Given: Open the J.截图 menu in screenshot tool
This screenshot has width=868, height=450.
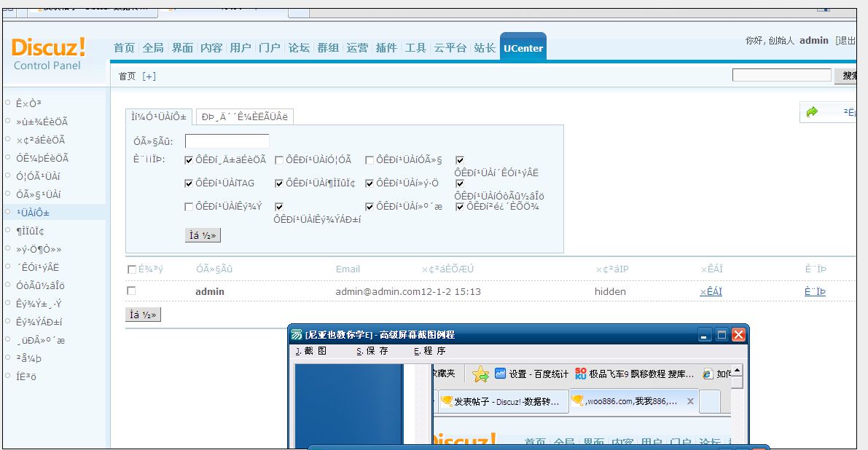Looking at the screenshot, I should tap(310, 351).
